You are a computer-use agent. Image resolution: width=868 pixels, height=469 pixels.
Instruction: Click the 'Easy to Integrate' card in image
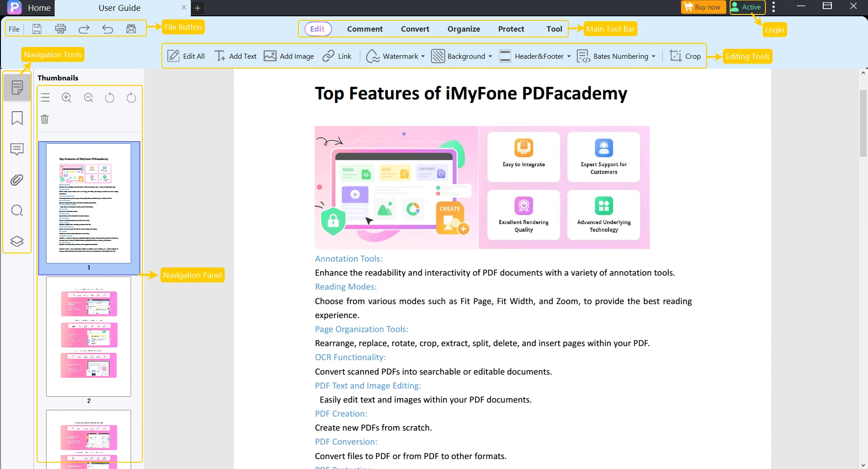click(524, 157)
